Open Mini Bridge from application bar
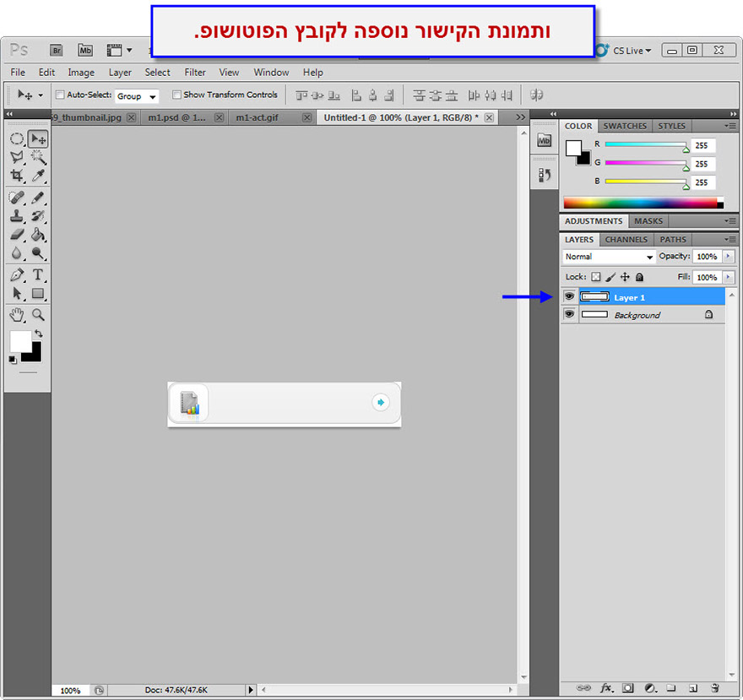 coord(85,50)
